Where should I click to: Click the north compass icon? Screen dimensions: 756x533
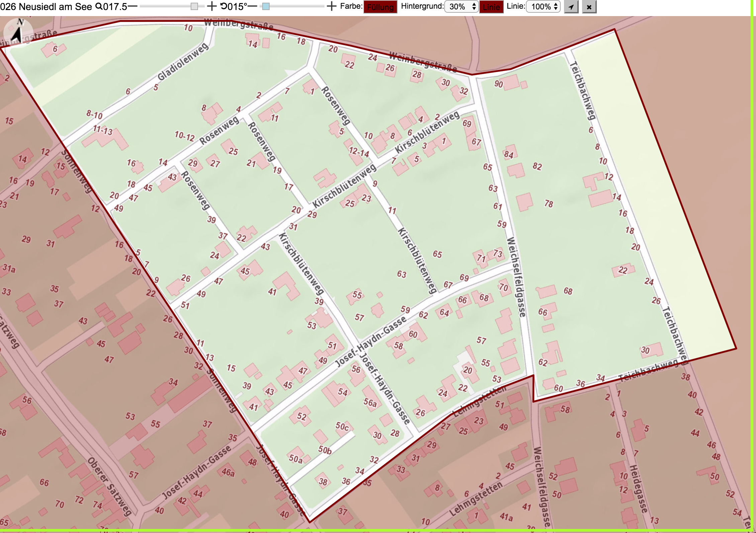point(18,32)
